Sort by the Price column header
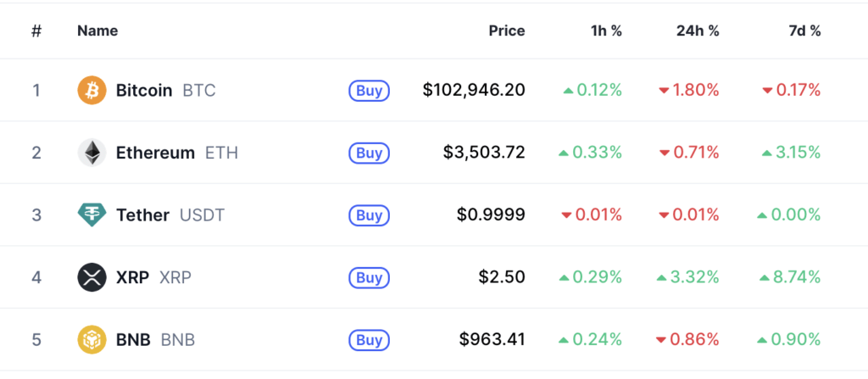The image size is (868, 379). tap(506, 31)
